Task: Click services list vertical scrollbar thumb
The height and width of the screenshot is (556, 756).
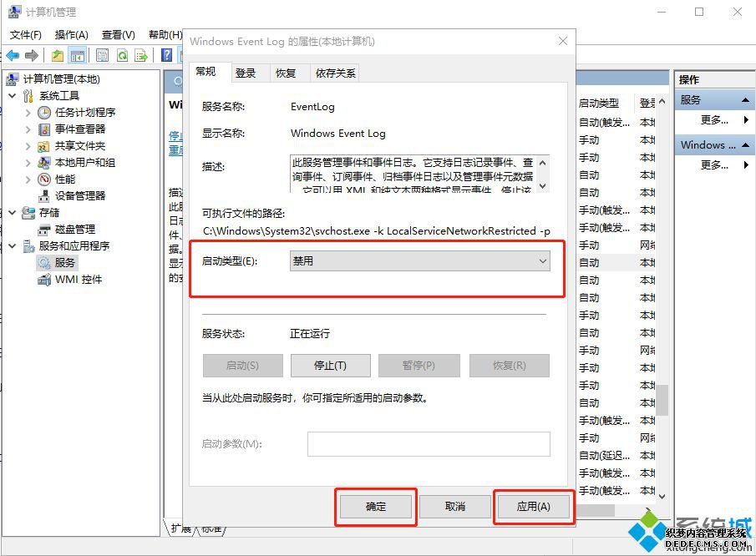Action: pyautogui.click(x=662, y=400)
